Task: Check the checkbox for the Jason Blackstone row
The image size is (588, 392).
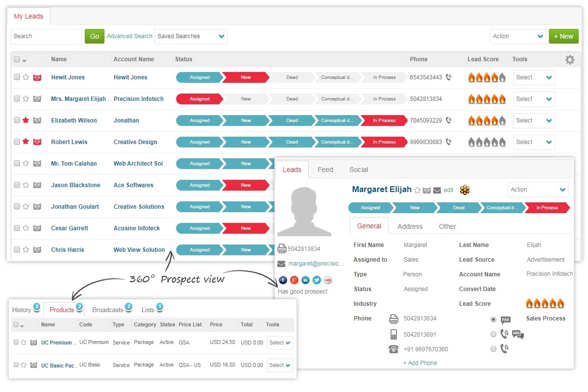Action: point(17,185)
